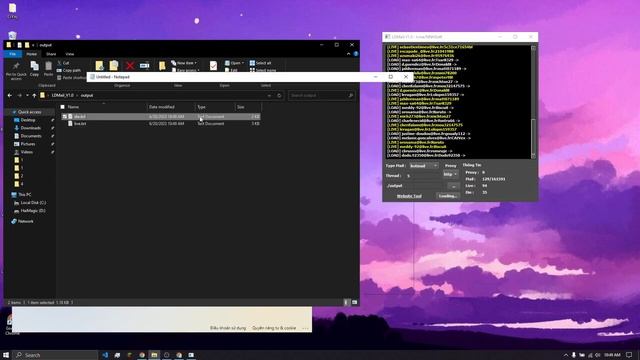Click the details view icon in status bar

346,302
